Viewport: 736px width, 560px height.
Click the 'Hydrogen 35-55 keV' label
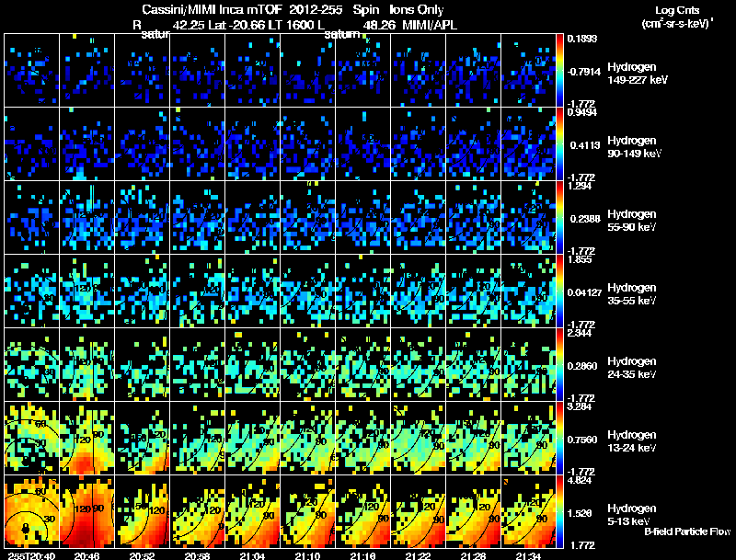point(632,294)
